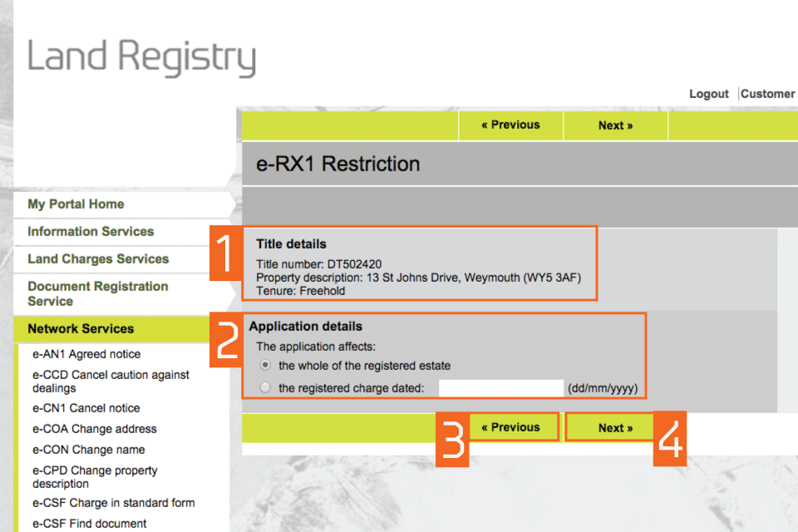
Task: Select Network Services menu item
Action: tap(81, 329)
